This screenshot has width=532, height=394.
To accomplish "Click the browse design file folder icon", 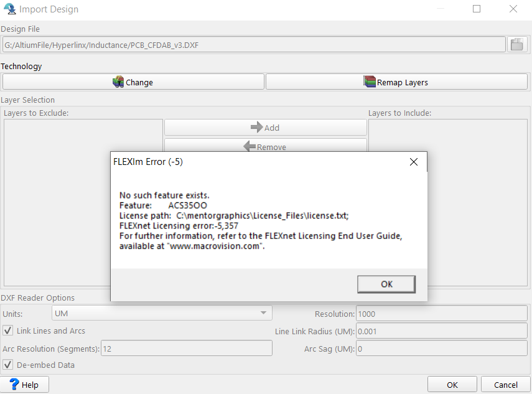I will point(516,45).
